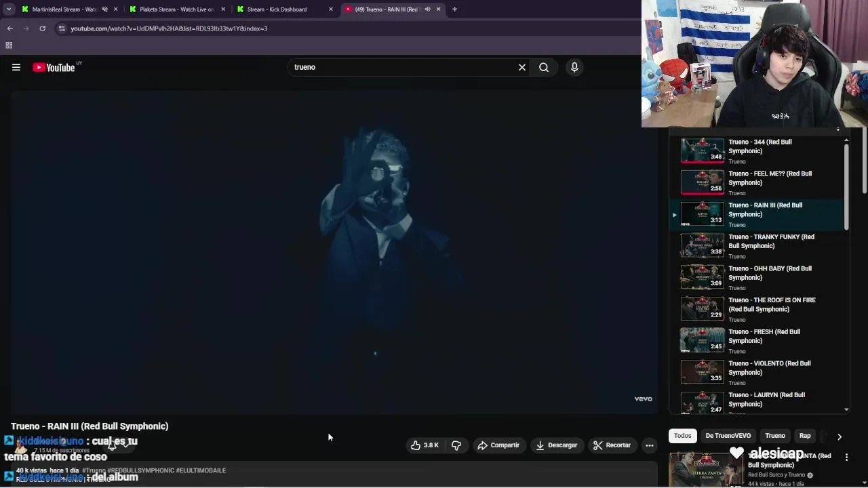Viewport: 868px width, 488px height.
Task: Open options menu for the TIERRA ZANTA recommended video
Action: tap(846, 457)
